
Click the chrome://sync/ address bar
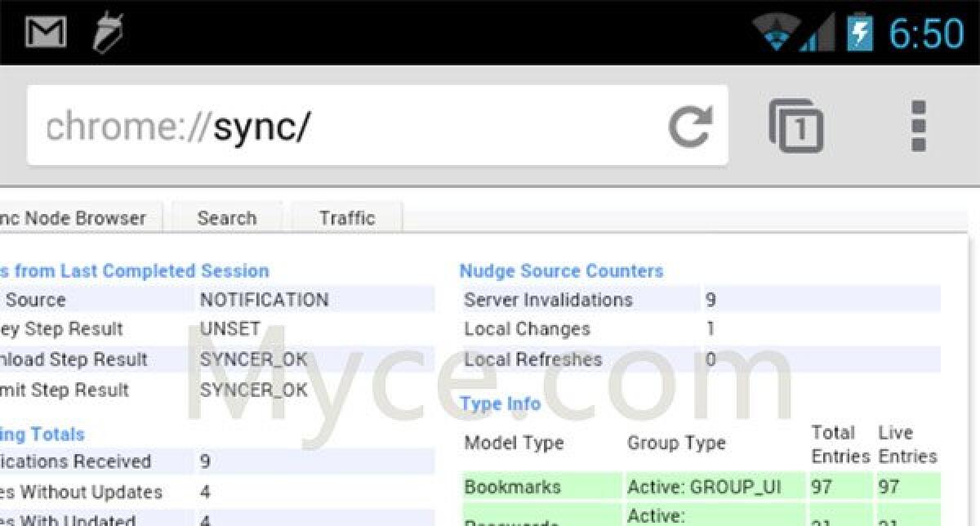[343, 127]
